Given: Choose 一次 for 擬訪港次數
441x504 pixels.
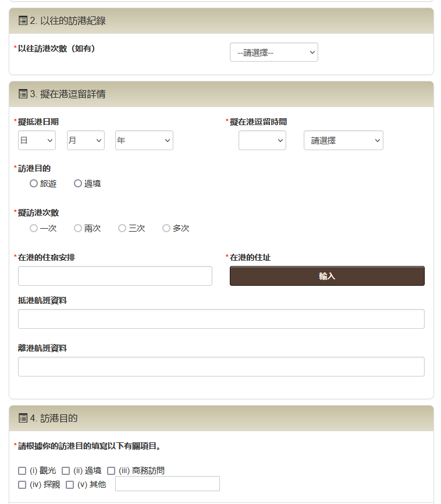Looking at the screenshot, I should [x=33, y=228].
